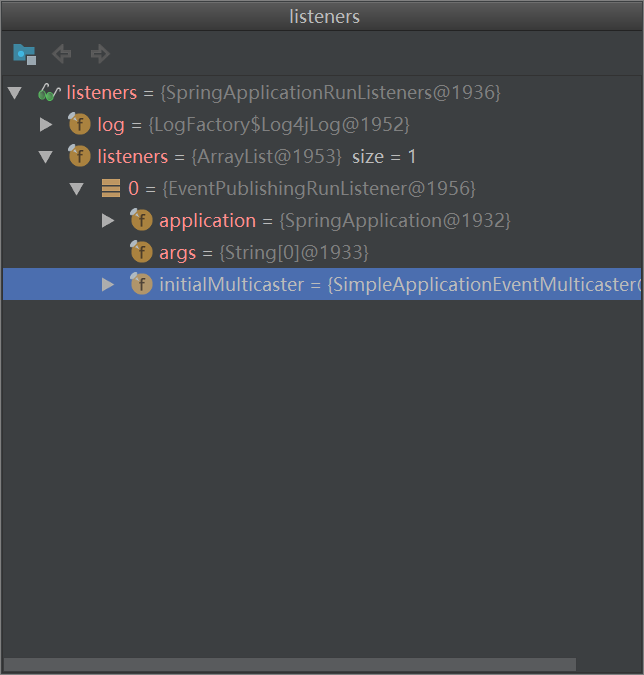Select the String[0]@1933 value
The width and height of the screenshot is (644, 675).
(294, 252)
